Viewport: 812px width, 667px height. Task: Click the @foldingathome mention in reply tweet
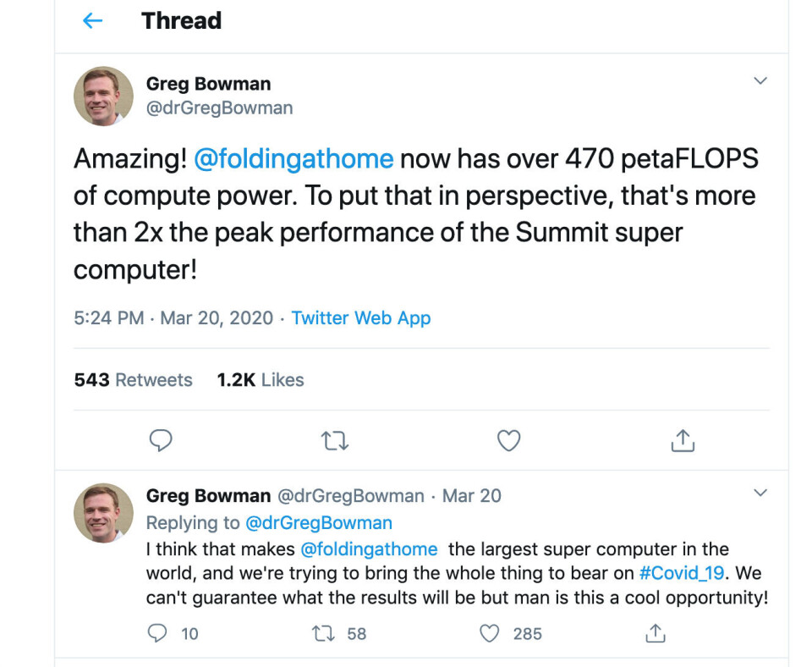369,549
